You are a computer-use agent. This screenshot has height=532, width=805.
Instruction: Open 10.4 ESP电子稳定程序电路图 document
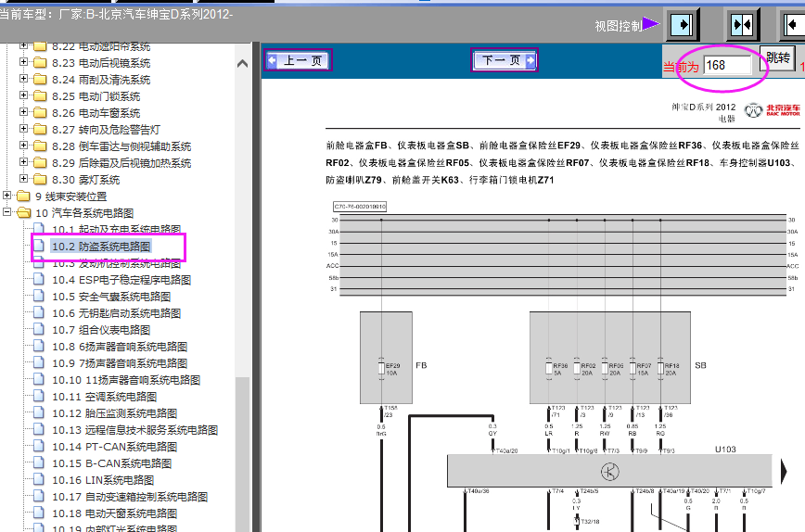(x=121, y=280)
